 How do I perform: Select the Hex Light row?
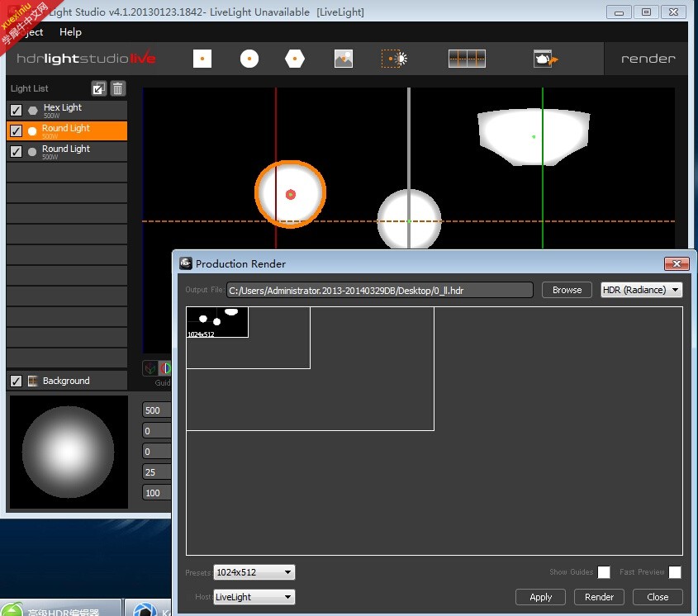pos(67,111)
